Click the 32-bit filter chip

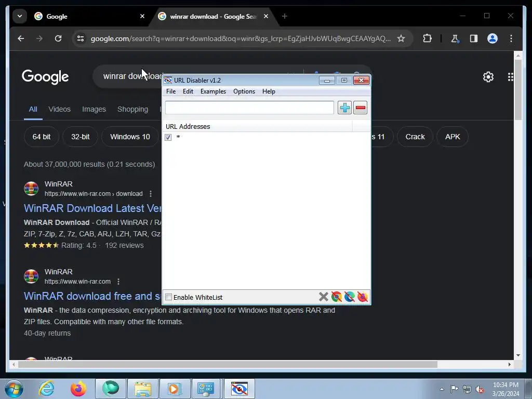point(81,137)
